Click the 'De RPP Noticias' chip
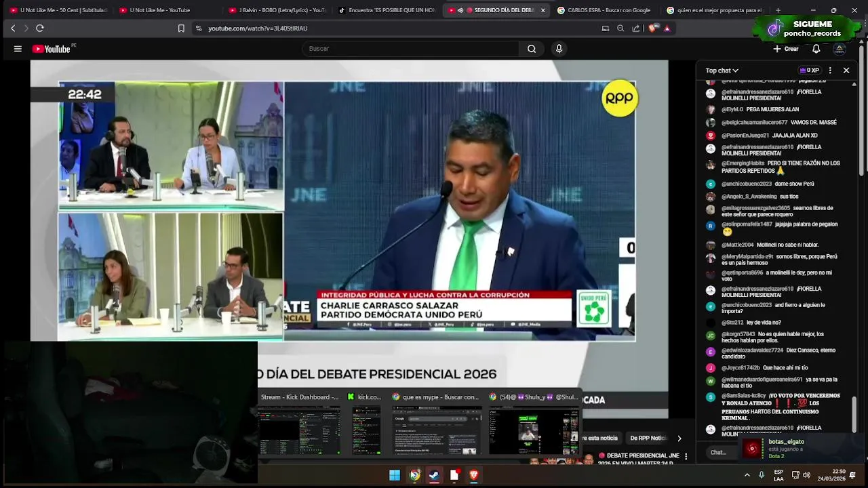868x488 pixels. (x=648, y=438)
